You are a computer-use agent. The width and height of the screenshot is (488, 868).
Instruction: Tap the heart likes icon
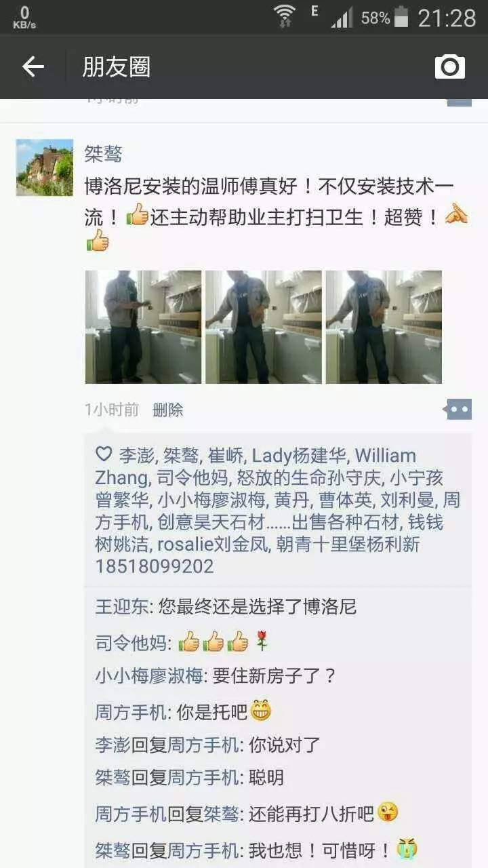(x=104, y=454)
